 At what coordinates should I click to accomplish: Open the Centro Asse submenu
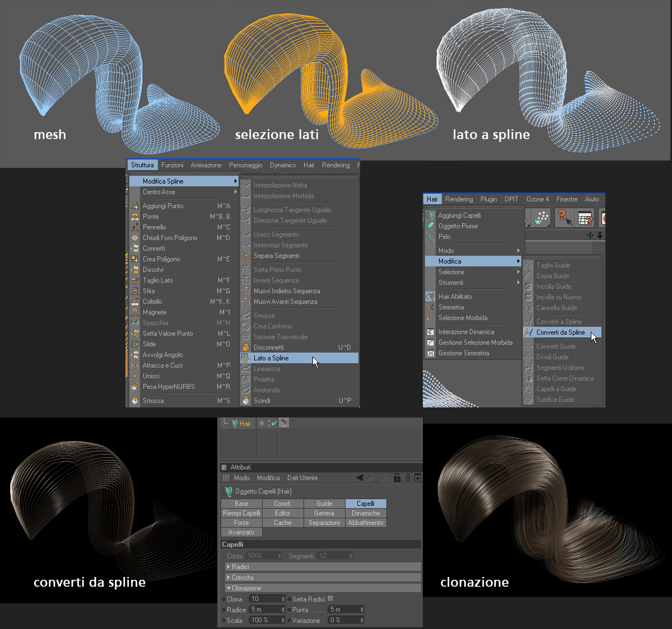[x=184, y=192]
